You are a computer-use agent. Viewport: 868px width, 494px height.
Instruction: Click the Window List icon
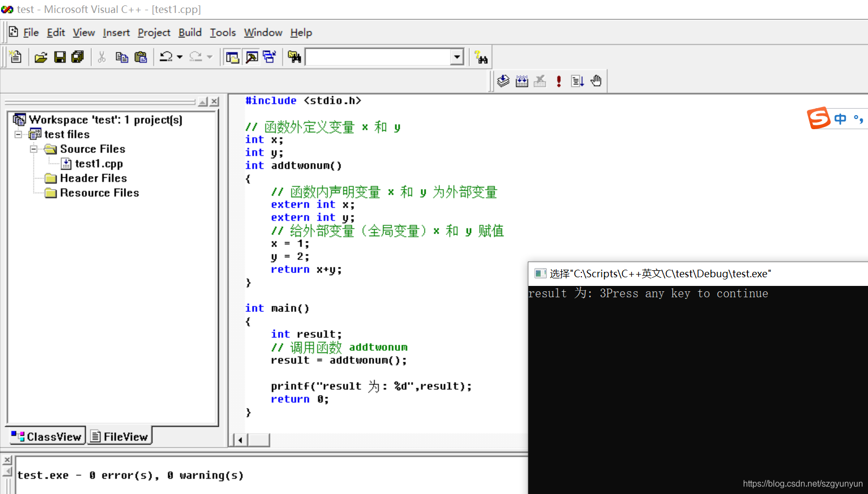click(269, 57)
